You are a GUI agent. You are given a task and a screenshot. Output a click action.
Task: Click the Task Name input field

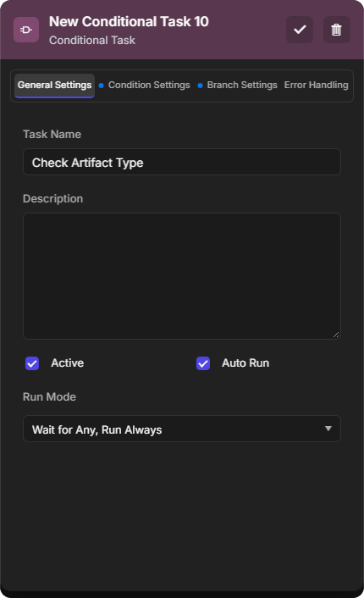point(182,162)
